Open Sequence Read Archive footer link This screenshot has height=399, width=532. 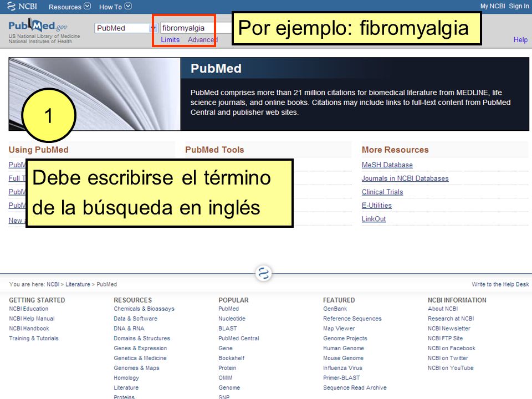(355, 387)
